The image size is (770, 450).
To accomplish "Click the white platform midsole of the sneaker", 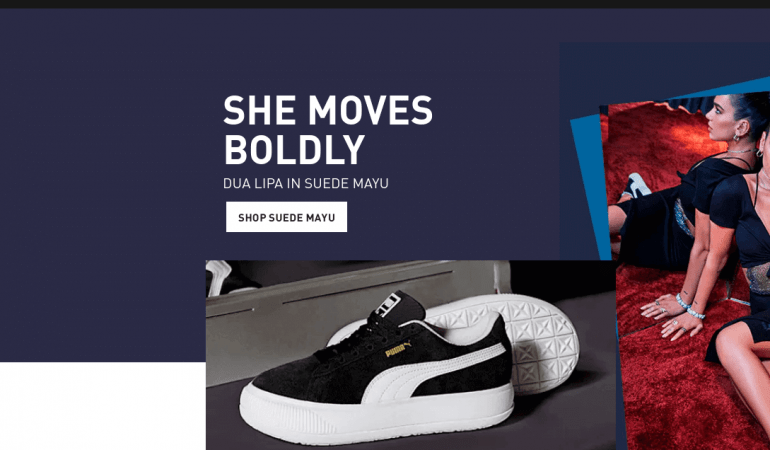I will click(376, 415).
